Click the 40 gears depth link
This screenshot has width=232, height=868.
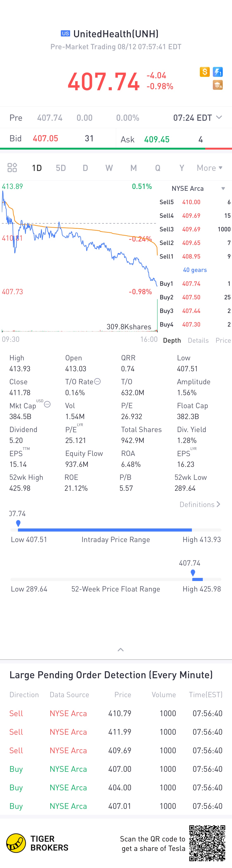click(195, 270)
